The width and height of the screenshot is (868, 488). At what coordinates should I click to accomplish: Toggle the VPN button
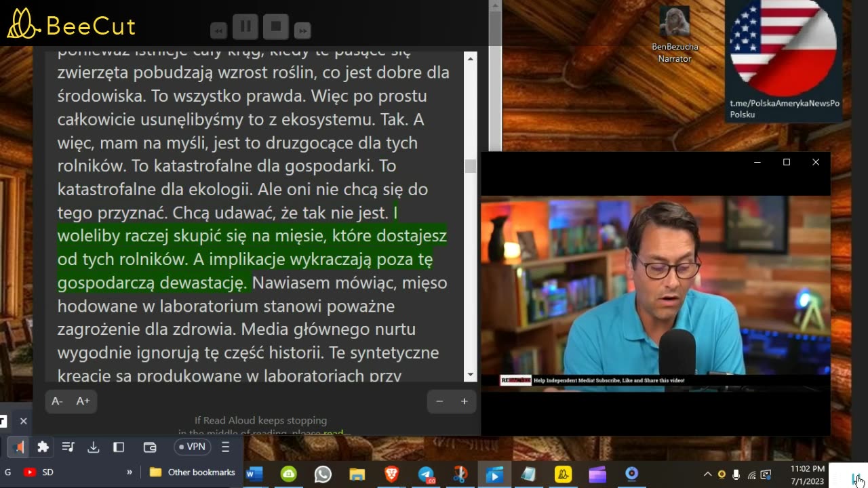[x=191, y=447]
